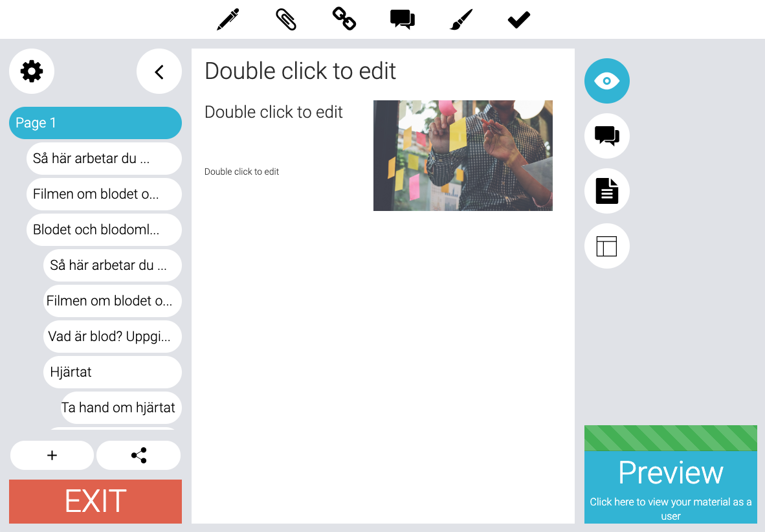Viewport: 765px width, 532px height.
Task: Select Page 1 in the page list
Action: click(x=95, y=123)
